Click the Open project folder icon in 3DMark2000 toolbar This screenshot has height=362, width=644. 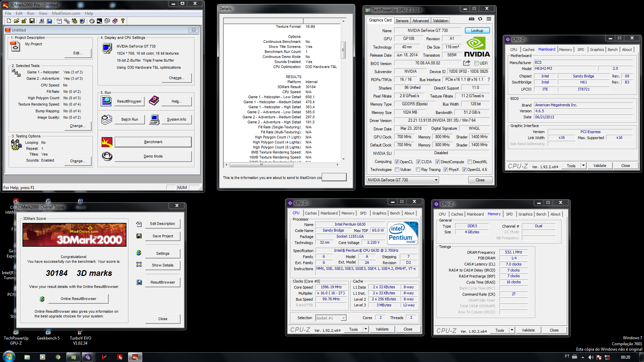[x=16, y=21]
